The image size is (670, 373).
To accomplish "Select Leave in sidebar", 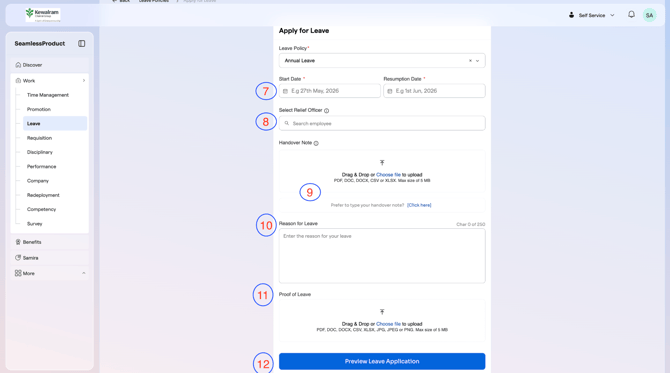I will pyautogui.click(x=55, y=123).
